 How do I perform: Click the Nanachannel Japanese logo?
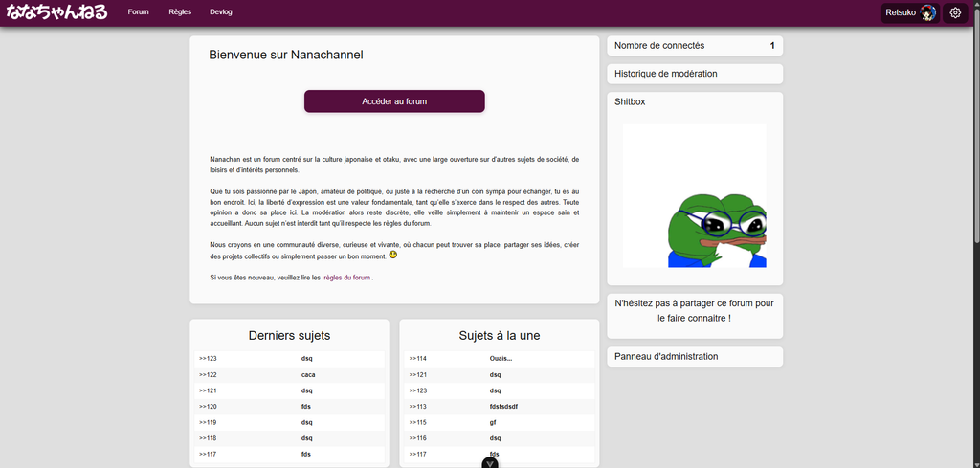coord(56,11)
